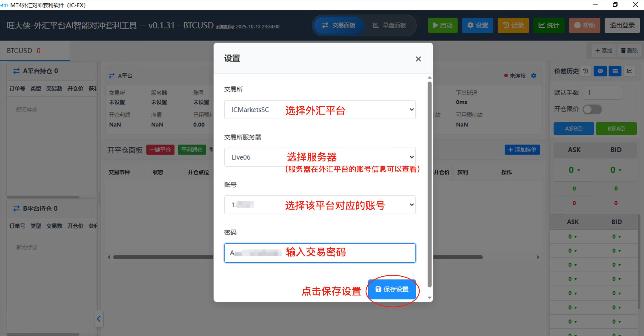Select the BTCUSD symbol tab
Viewport: 644px width, 336px height.
(x=24, y=51)
